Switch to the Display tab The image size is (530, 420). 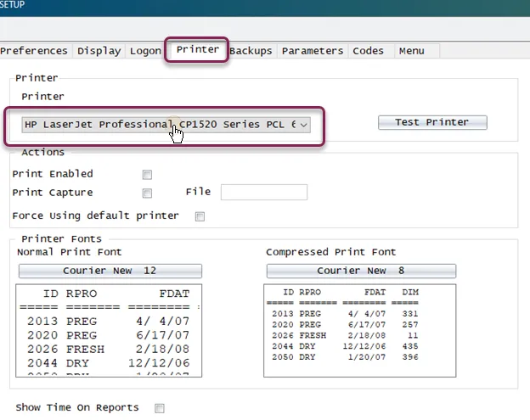[x=99, y=51]
